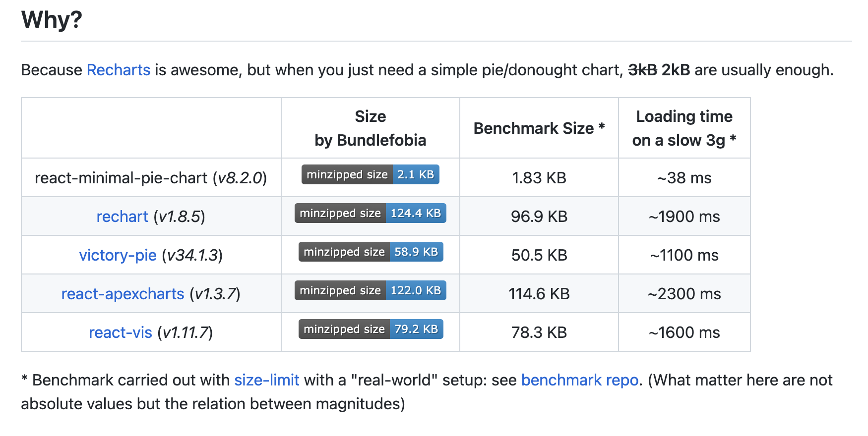Open the benchmark repo link
The height and width of the screenshot is (436, 868).
[579, 380]
